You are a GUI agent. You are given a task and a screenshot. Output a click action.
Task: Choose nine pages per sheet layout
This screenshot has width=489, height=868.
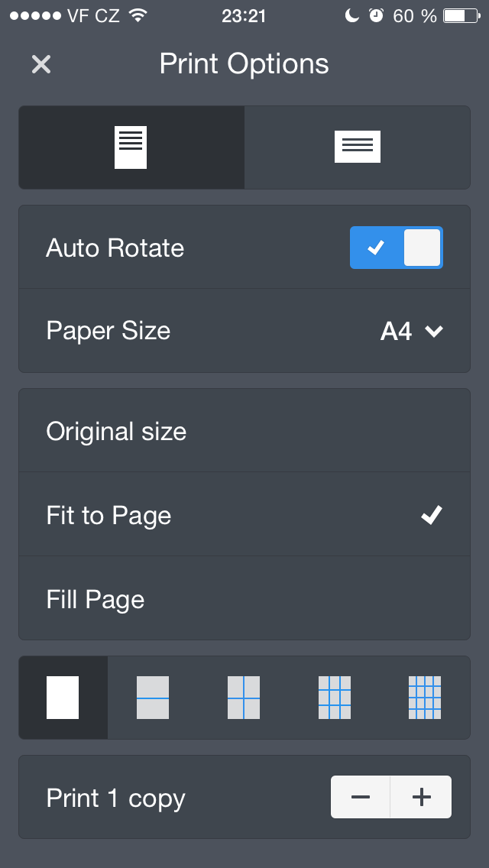335,698
